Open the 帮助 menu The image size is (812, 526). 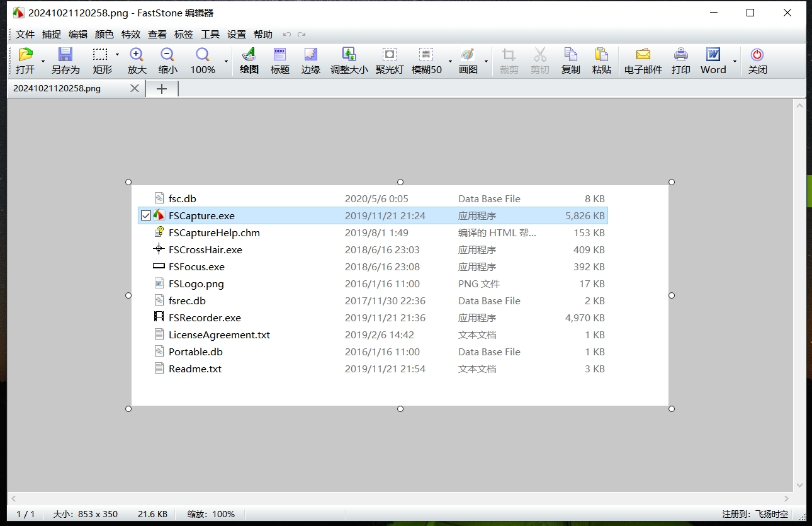click(x=263, y=35)
